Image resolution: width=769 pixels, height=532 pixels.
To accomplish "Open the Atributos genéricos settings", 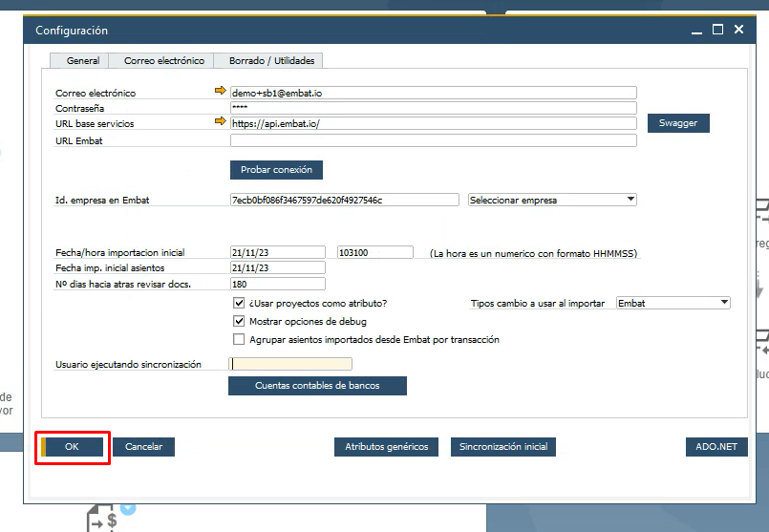I will coord(387,447).
